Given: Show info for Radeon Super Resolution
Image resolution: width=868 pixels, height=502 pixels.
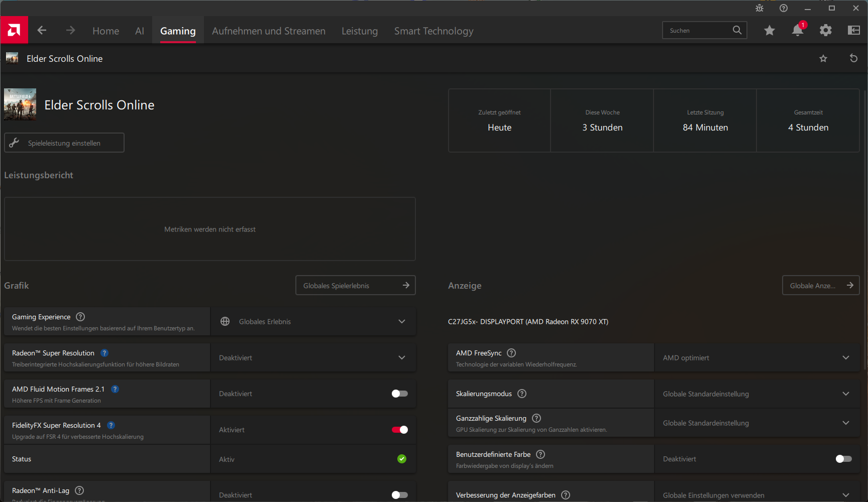Looking at the screenshot, I should coord(104,353).
